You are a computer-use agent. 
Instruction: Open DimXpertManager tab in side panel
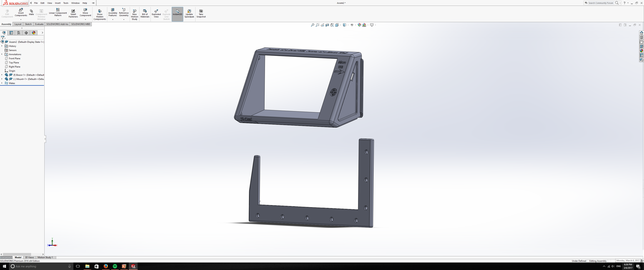tap(26, 33)
